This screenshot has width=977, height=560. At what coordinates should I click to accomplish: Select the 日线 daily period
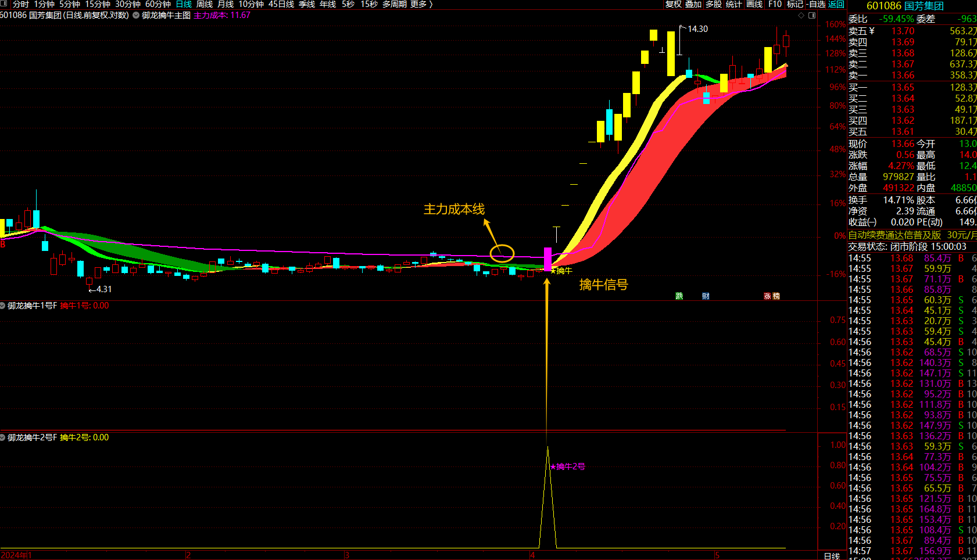point(184,4)
